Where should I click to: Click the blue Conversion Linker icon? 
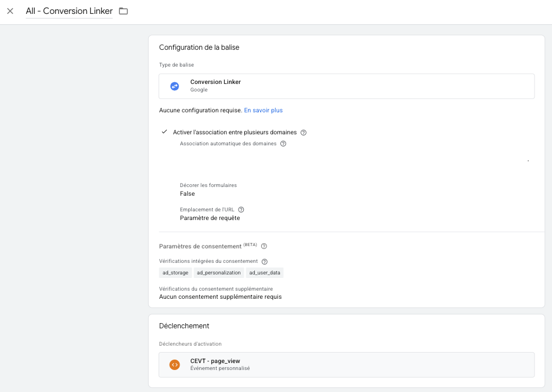tap(174, 86)
